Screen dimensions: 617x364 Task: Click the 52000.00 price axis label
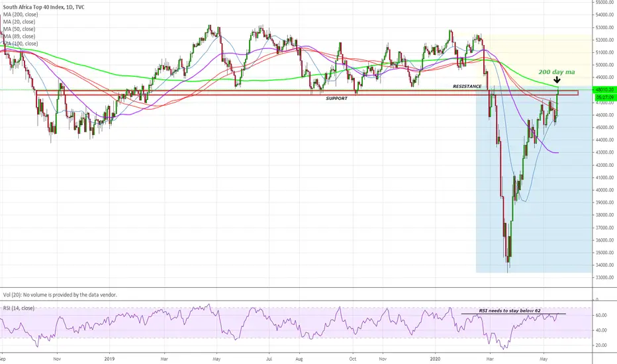[605, 40]
